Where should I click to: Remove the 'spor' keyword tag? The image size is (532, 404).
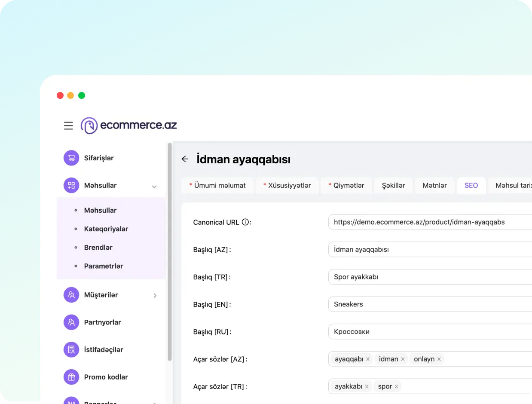[396, 387]
